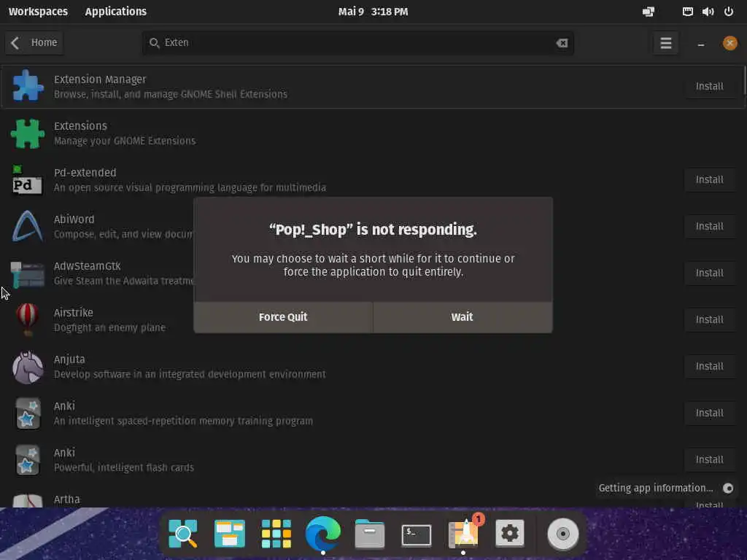Click the Pop!_Shop rocket icon in the dock
This screenshot has width=747, height=560.
tap(463, 533)
